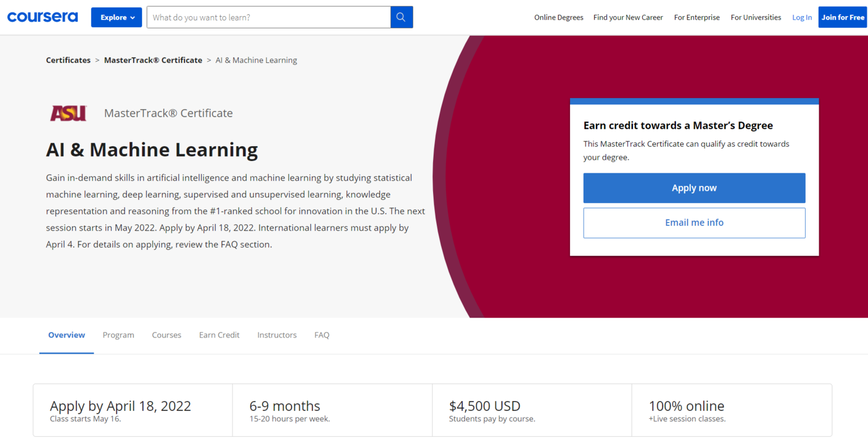Open the Explore dropdown menu
The width and height of the screenshot is (868, 446).
pos(117,17)
